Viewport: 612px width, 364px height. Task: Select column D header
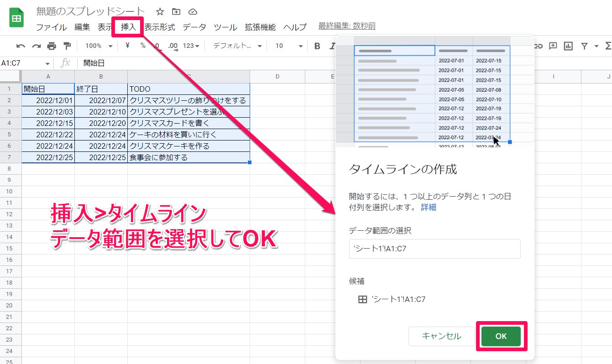(x=277, y=77)
